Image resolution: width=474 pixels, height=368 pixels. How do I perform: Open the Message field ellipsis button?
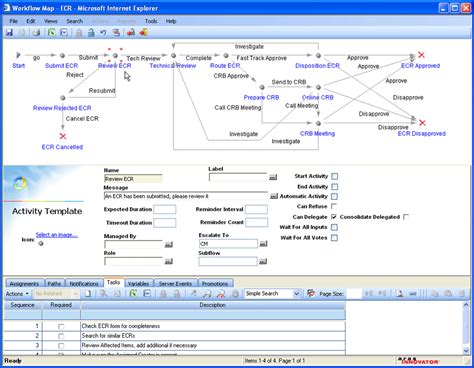274,196
